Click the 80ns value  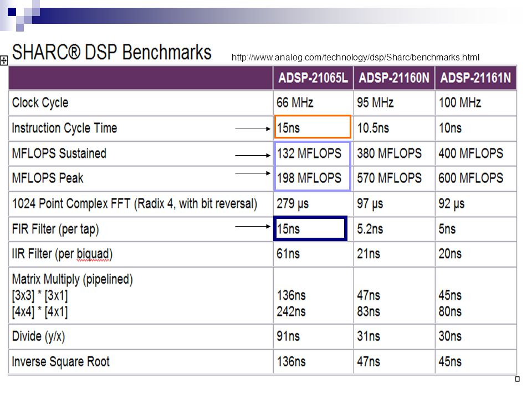pos(450,311)
